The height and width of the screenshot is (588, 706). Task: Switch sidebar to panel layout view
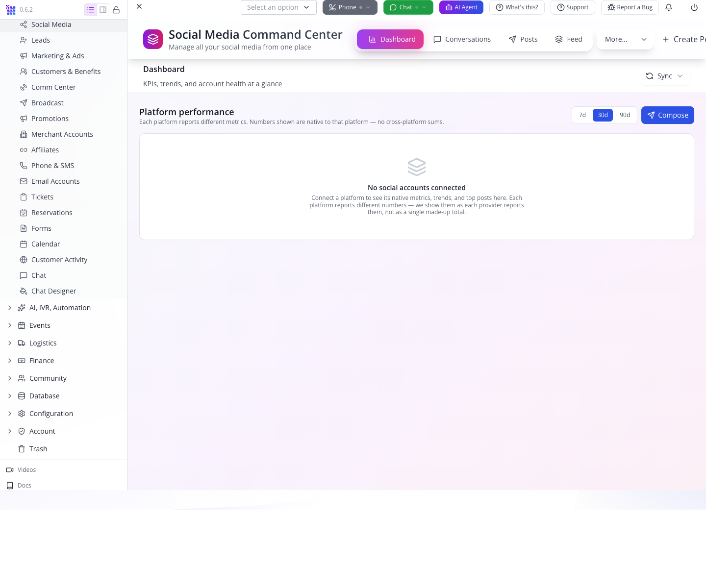[x=103, y=10]
